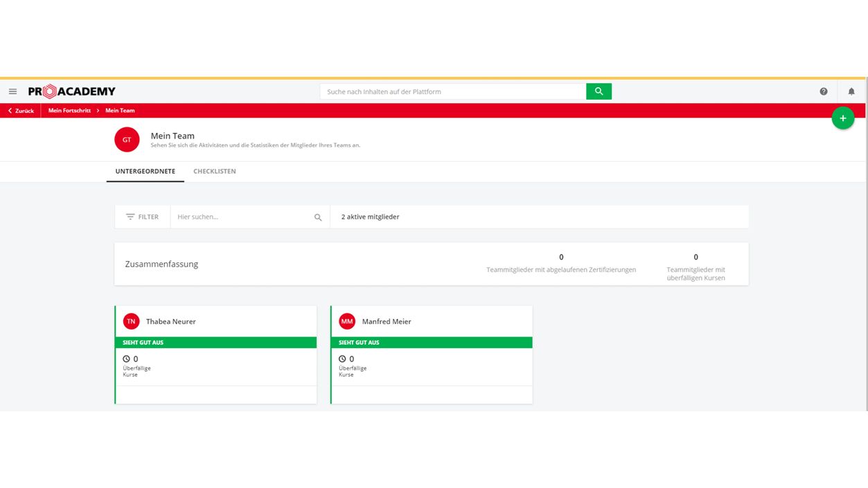
Task: Open Thabea Neurer's team member card
Action: click(x=216, y=354)
